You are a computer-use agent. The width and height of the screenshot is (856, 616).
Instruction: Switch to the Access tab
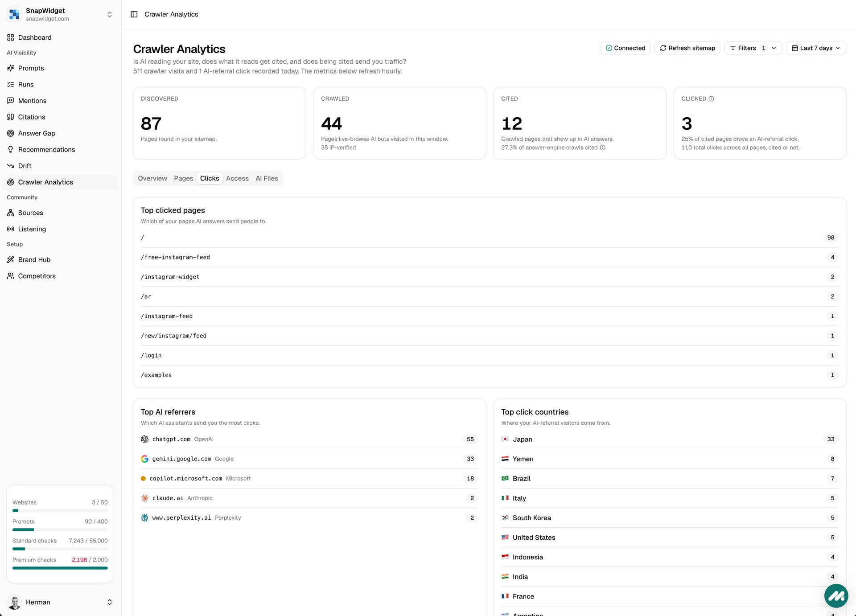237,178
